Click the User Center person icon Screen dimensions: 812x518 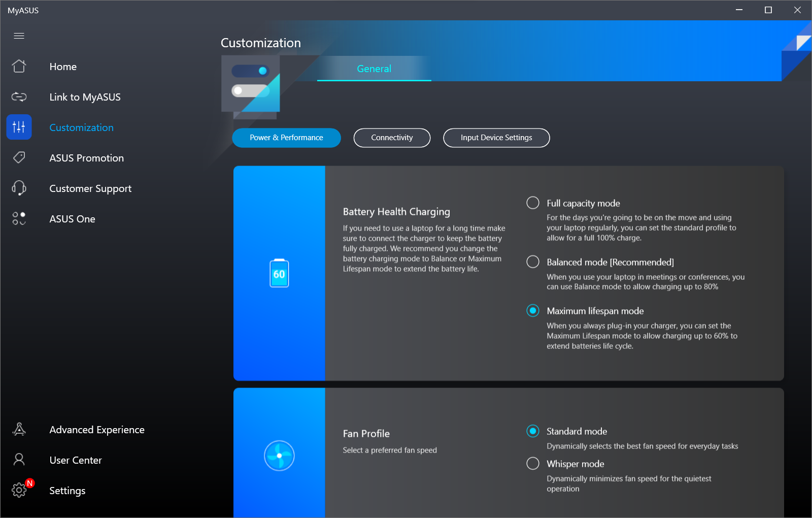[x=19, y=460]
